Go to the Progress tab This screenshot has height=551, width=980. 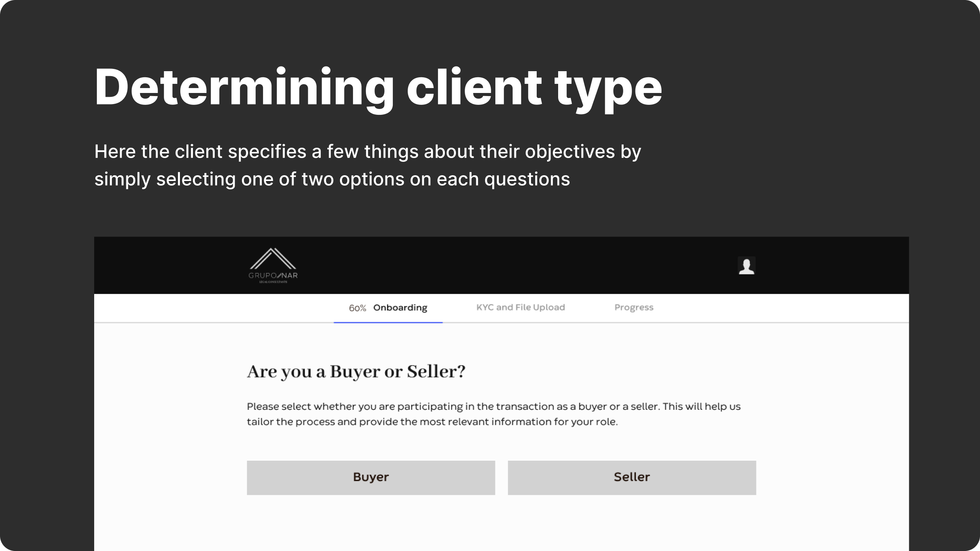click(x=634, y=308)
